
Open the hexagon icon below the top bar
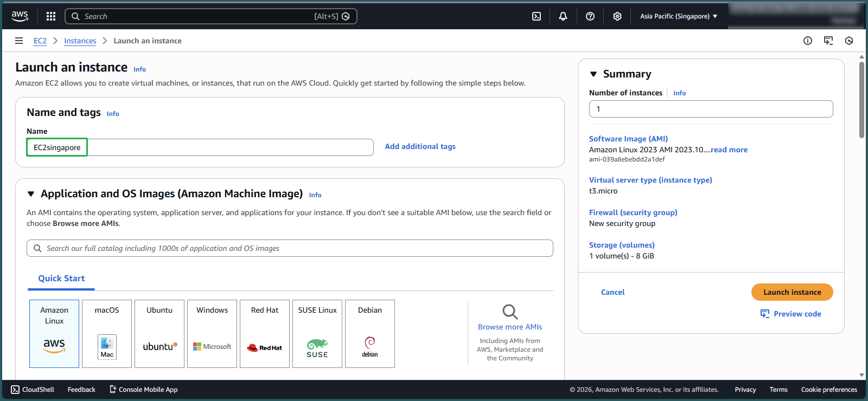pos(849,41)
